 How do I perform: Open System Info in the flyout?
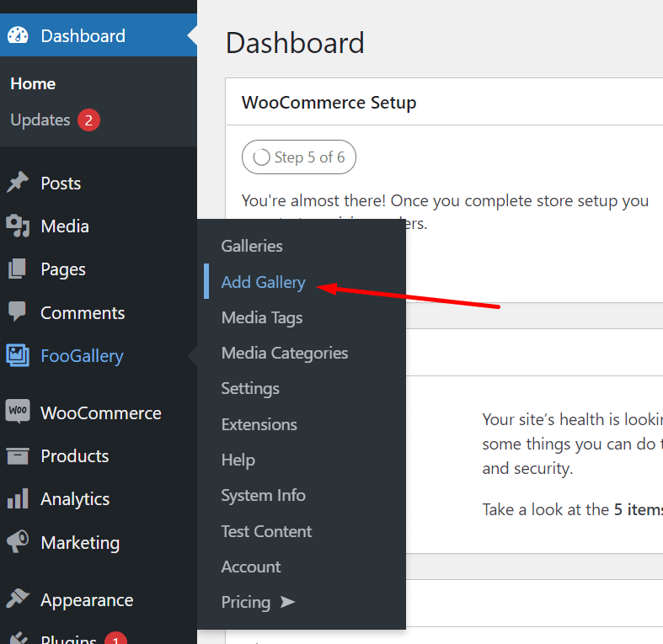click(x=263, y=495)
